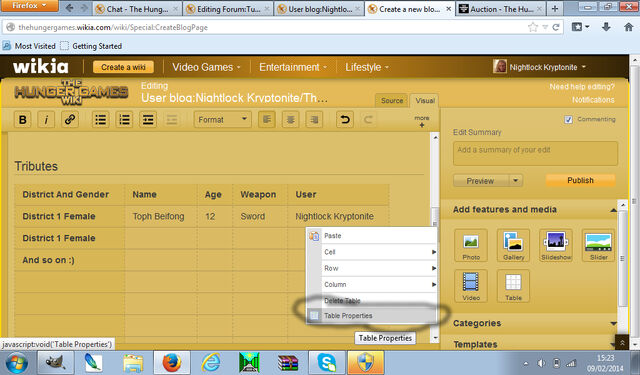640x375 pixels.
Task: Align text left in editor
Action: [x=267, y=120]
